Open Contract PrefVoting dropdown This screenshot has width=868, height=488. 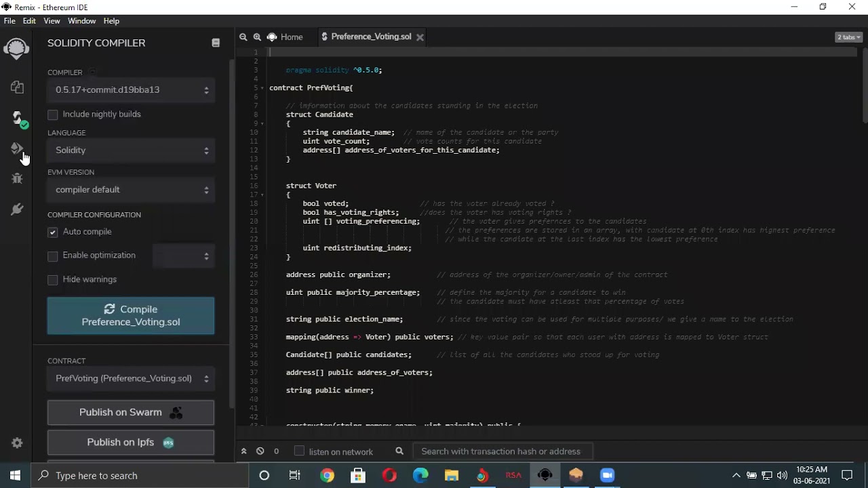tap(131, 378)
